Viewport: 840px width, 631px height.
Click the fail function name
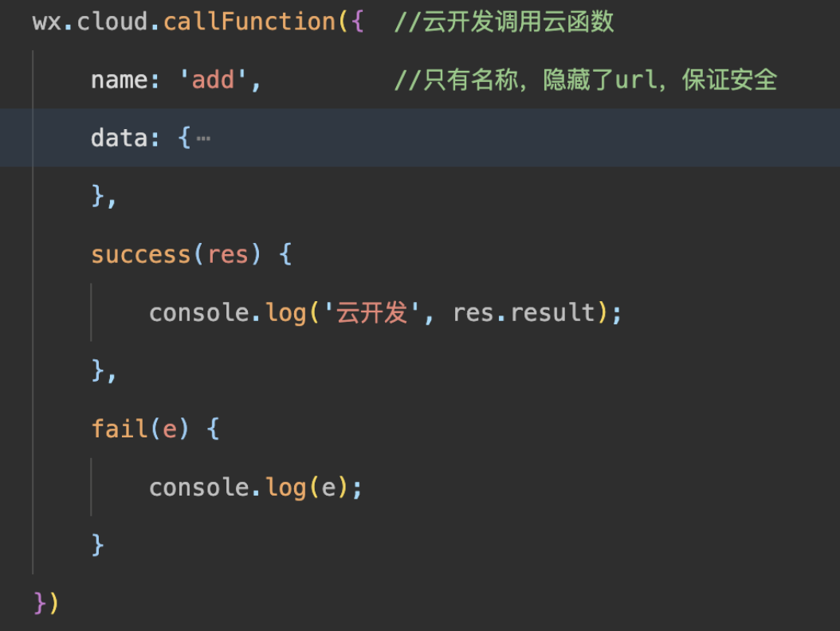[120, 429]
